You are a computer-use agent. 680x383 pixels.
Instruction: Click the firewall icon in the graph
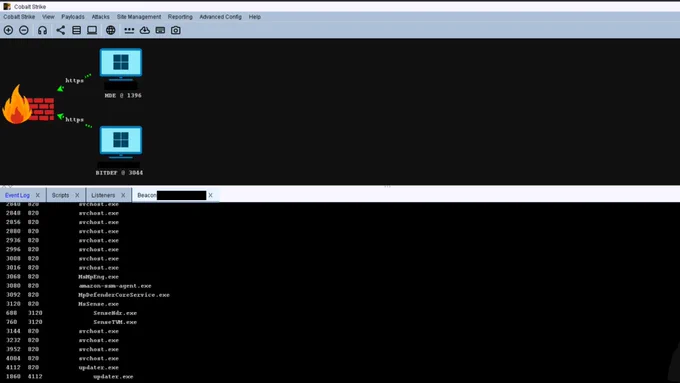click(28, 105)
